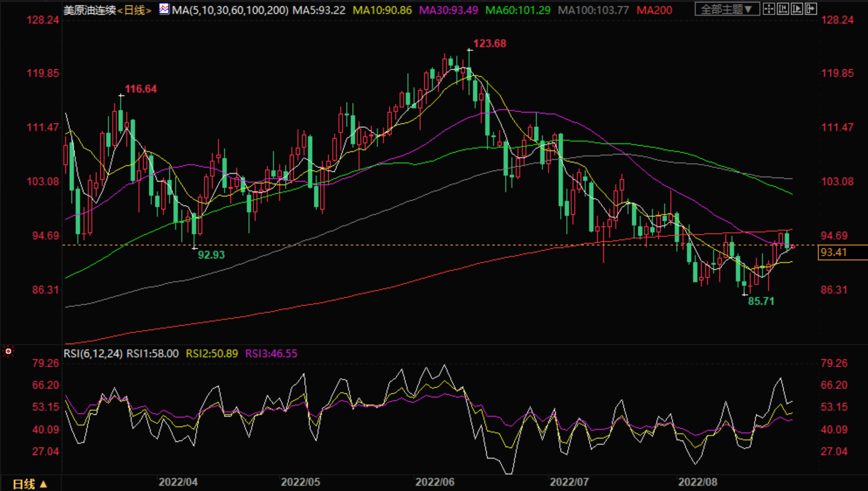Click the 116.64 peak price label
Screen dimensions: 868x491
pos(141,89)
